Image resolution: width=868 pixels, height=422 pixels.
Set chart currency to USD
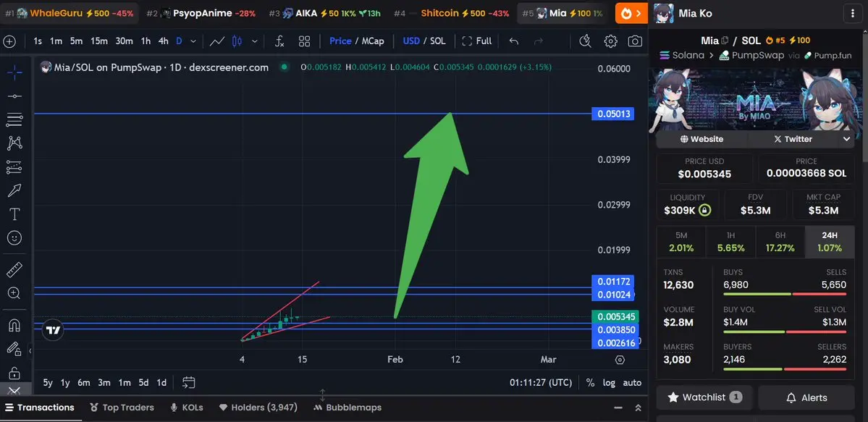(x=411, y=41)
